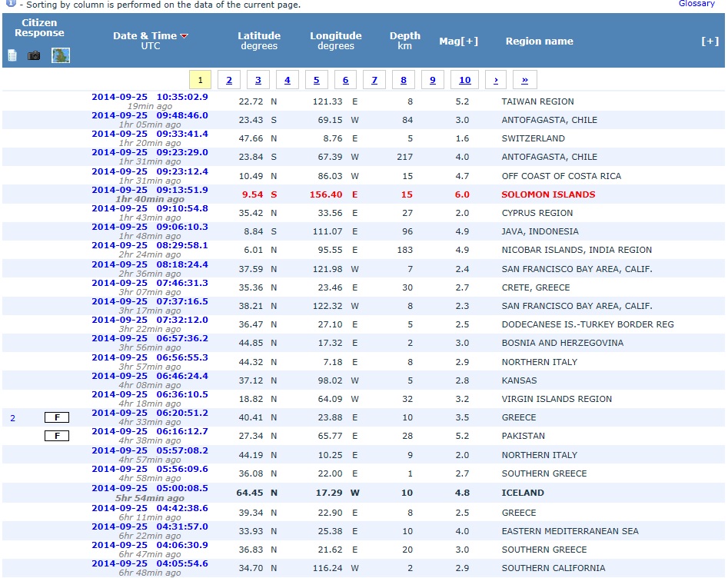Open the 06:16:12.7 Pakistan event
This screenshot has height=578, width=728.
pos(149,431)
